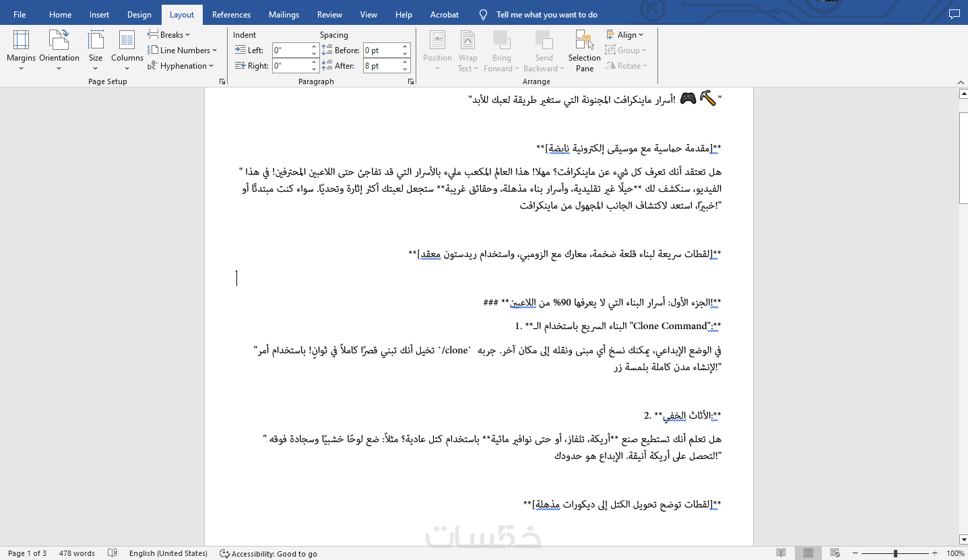Expand the Breaks dropdown
This screenshot has width=968, height=560.
pyautogui.click(x=169, y=34)
